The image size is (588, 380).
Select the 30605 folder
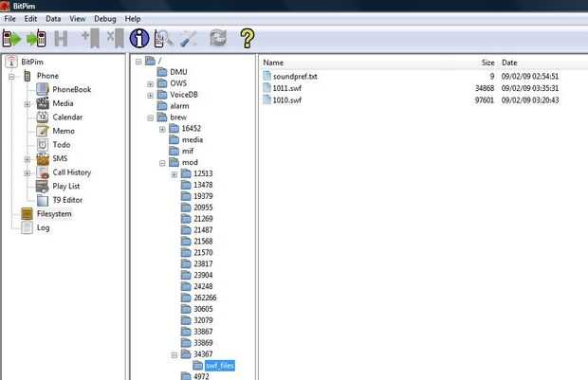203,309
